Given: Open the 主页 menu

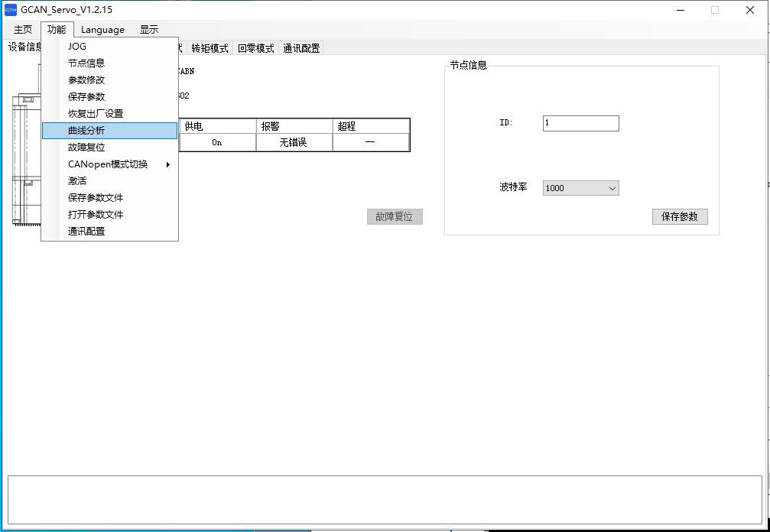Looking at the screenshot, I should 23,30.
